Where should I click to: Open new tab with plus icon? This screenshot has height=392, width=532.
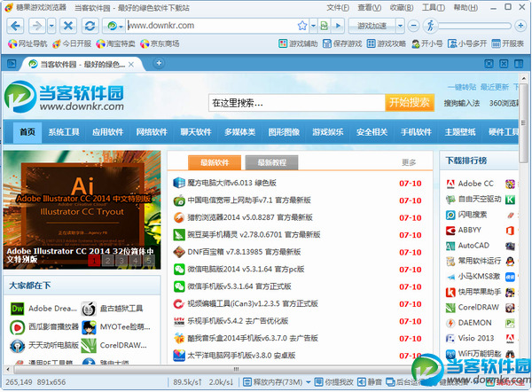pos(159,63)
